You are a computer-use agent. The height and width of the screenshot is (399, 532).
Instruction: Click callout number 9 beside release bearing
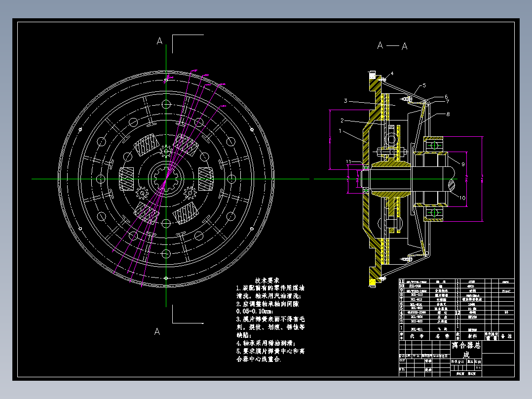463,164
